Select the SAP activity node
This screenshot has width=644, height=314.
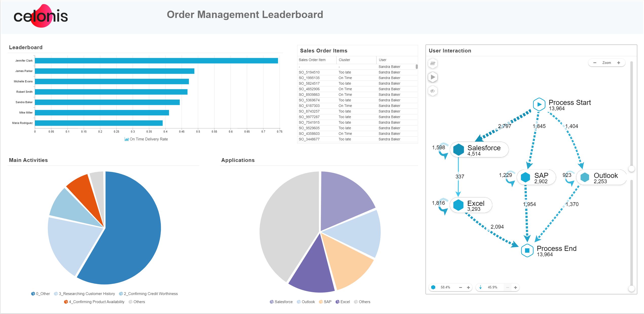(x=536, y=177)
